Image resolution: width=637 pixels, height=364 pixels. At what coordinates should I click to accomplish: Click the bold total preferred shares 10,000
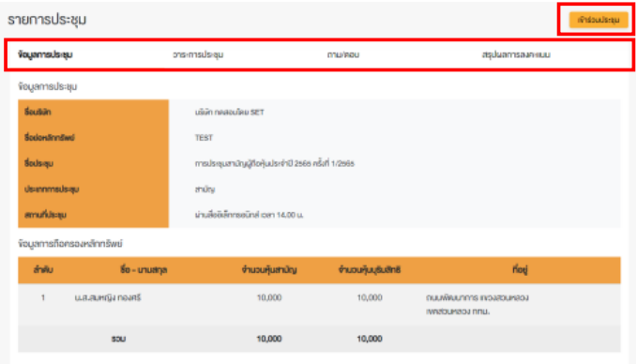(370, 339)
